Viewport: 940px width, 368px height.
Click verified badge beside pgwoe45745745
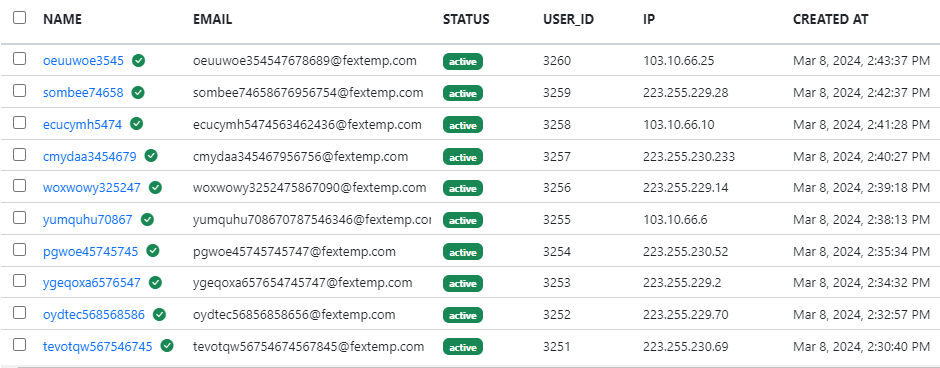pyautogui.click(x=153, y=251)
